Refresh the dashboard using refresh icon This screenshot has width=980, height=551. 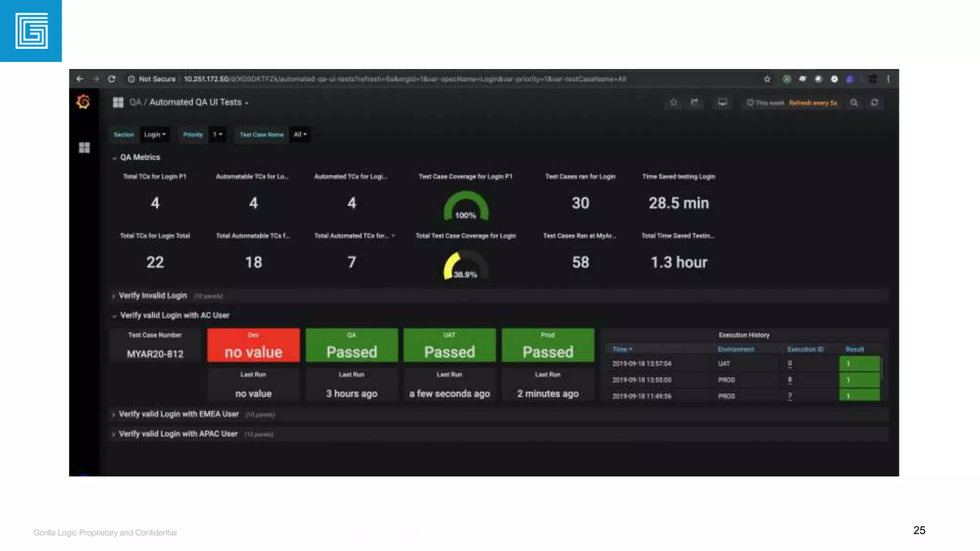pyautogui.click(x=874, y=102)
